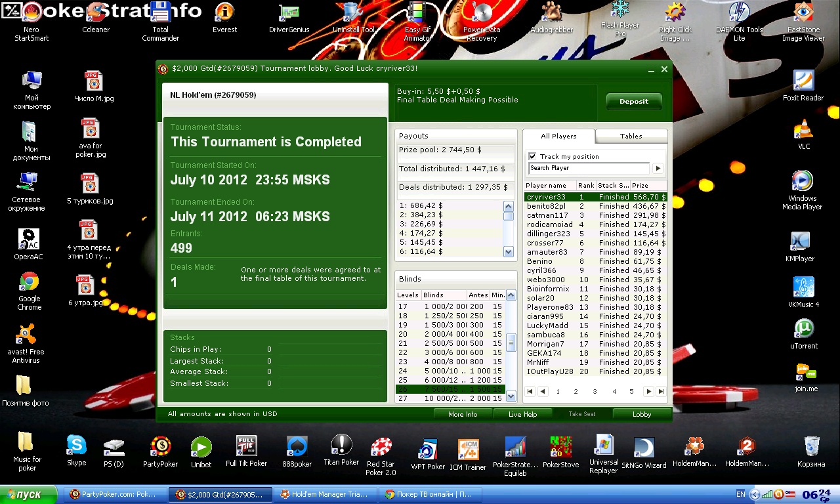Close the Tournament lobby window
Viewport: 840px width, 504px height.
[664, 70]
